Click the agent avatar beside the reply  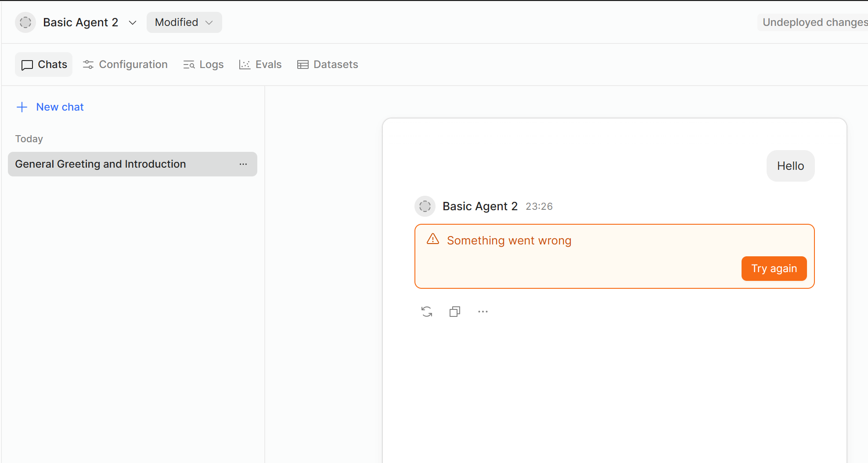point(425,206)
